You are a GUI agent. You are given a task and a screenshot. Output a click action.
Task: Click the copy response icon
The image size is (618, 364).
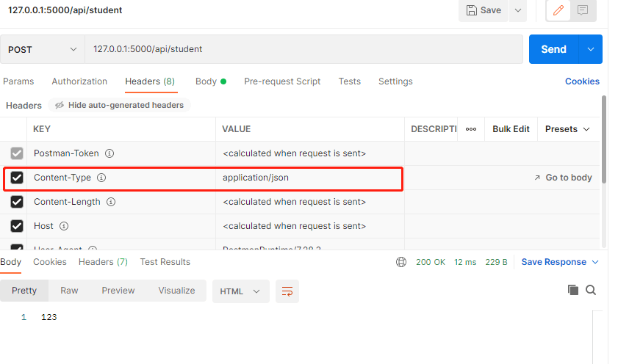pyautogui.click(x=572, y=290)
